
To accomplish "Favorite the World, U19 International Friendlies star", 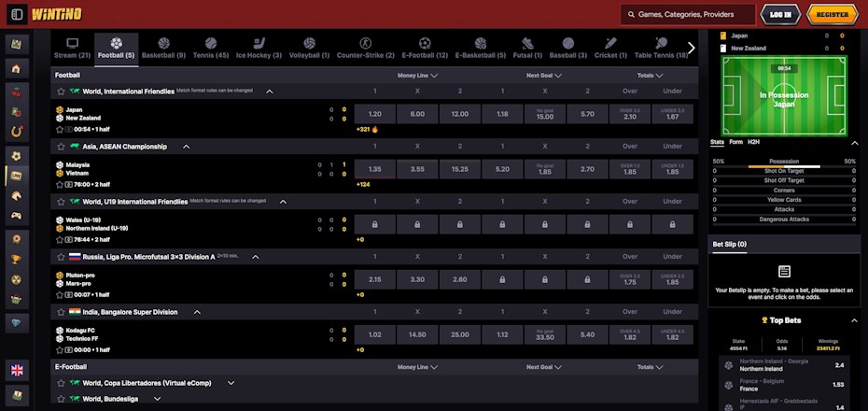I will pos(61,202).
